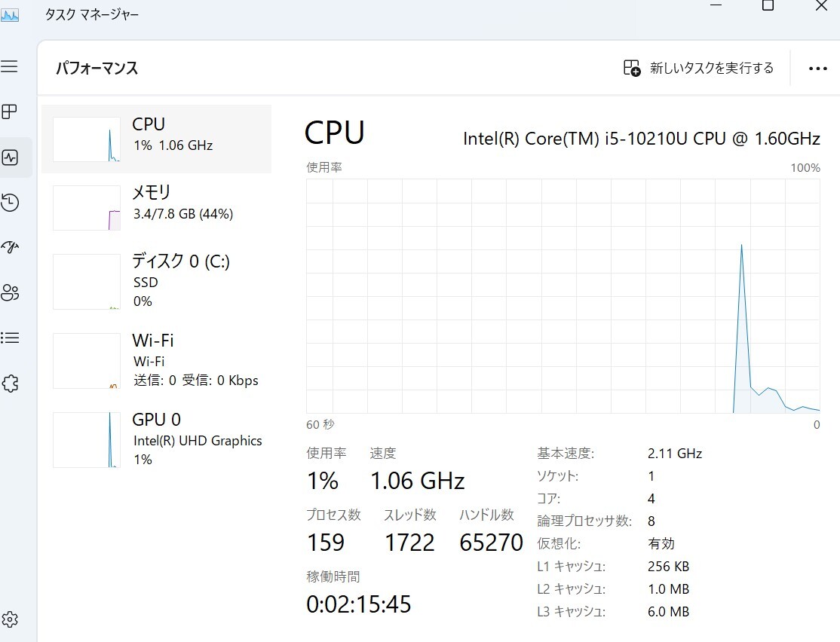Open the Details page icon
Screen dimensions: 840x642
coord(10,338)
